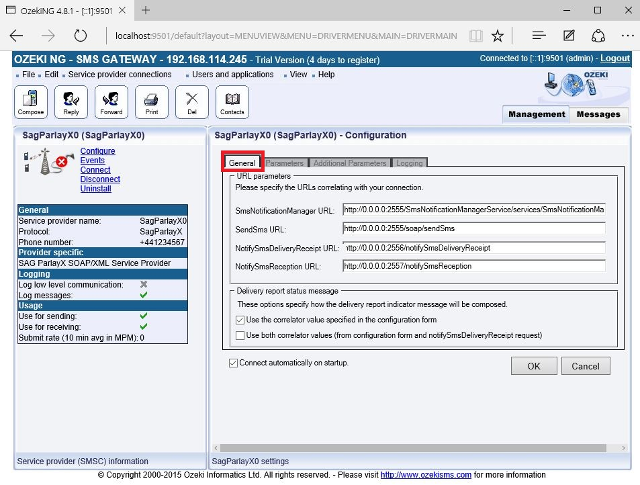Click the Del toolbar icon
640x485 pixels.
192,102
